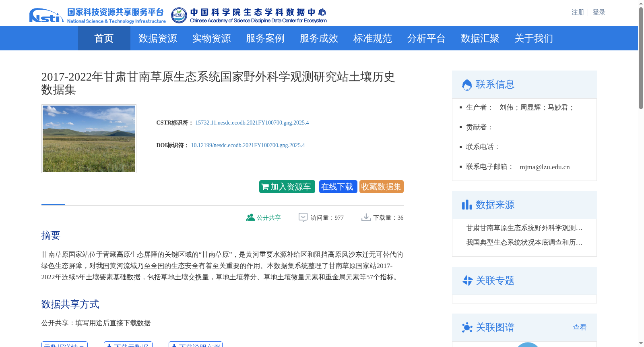Select 服务成效 in the navigation
Viewport: 644px width, 347px height.
coord(319,38)
